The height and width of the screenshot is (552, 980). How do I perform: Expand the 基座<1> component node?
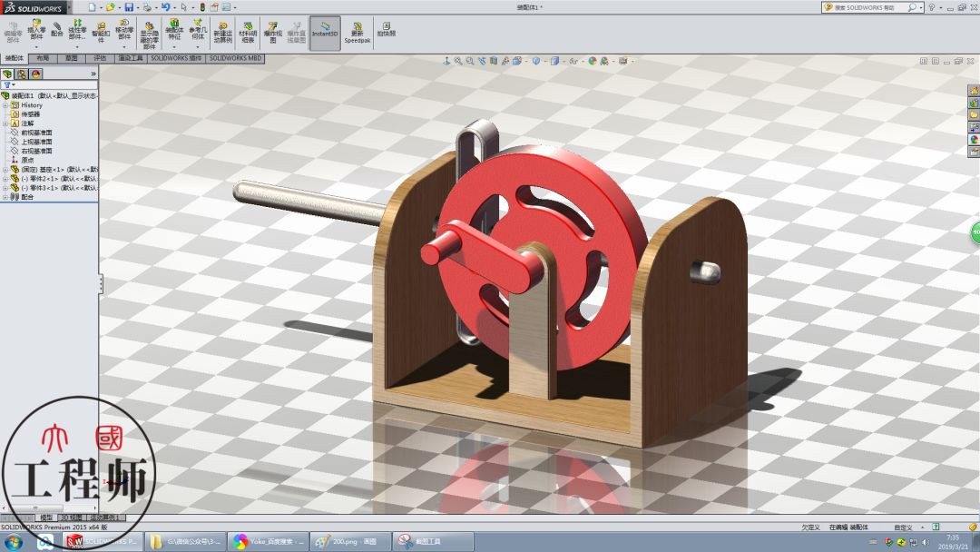pos(5,170)
